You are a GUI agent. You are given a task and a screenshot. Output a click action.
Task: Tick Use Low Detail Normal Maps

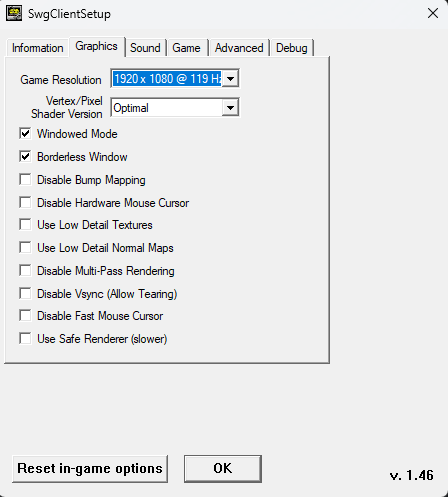tap(25, 248)
